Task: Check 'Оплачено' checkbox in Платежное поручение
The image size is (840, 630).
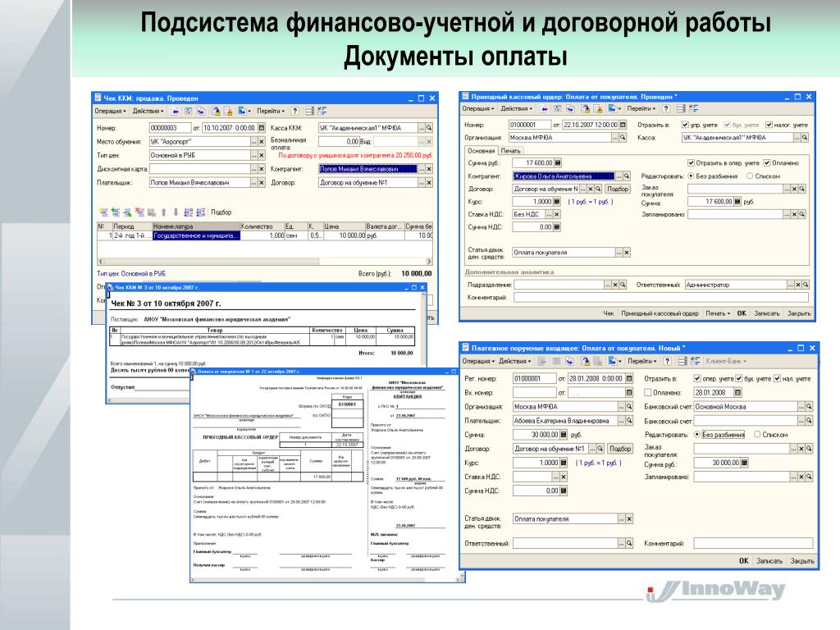Action: (648, 393)
